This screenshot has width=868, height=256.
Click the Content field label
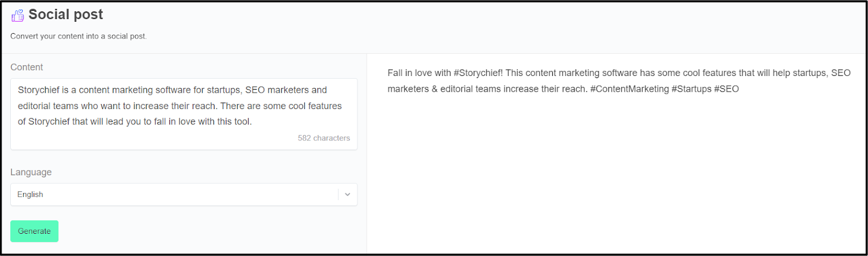tap(27, 67)
